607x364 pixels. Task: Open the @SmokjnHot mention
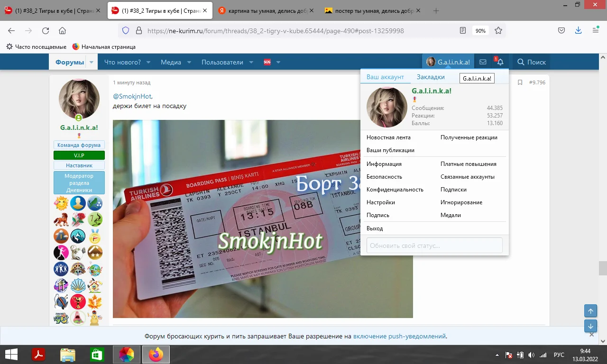tap(132, 96)
